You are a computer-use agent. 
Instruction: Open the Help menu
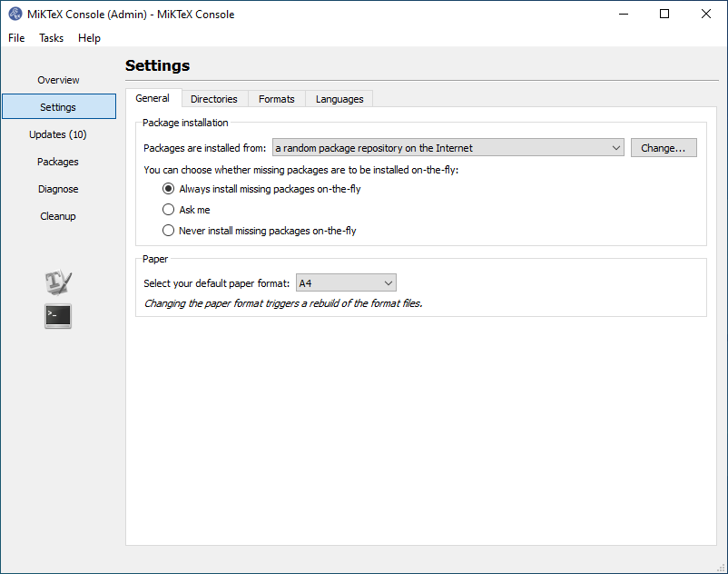tap(89, 38)
